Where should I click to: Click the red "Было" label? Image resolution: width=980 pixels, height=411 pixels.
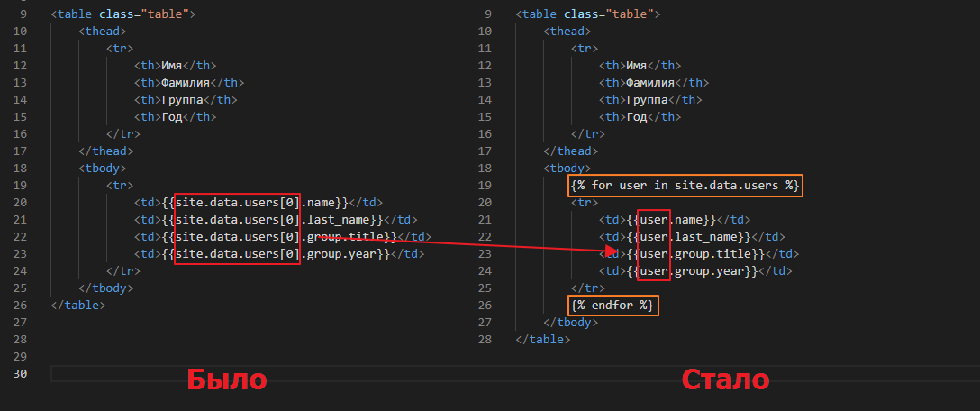pyautogui.click(x=227, y=380)
